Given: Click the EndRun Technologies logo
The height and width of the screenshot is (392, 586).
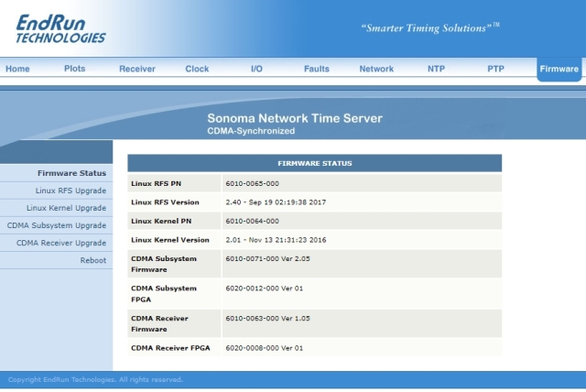Looking at the screenshot, I should [61, 28].
